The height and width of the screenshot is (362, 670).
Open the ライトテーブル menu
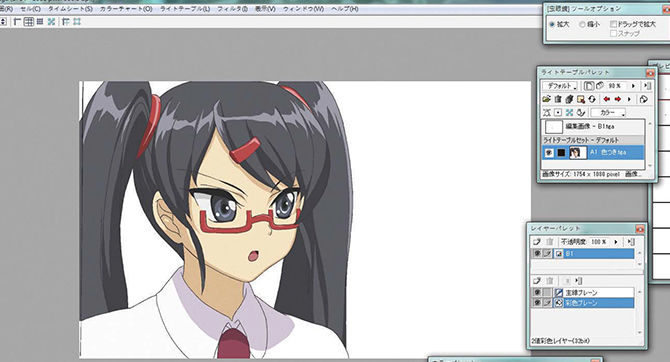pos(185,9)
